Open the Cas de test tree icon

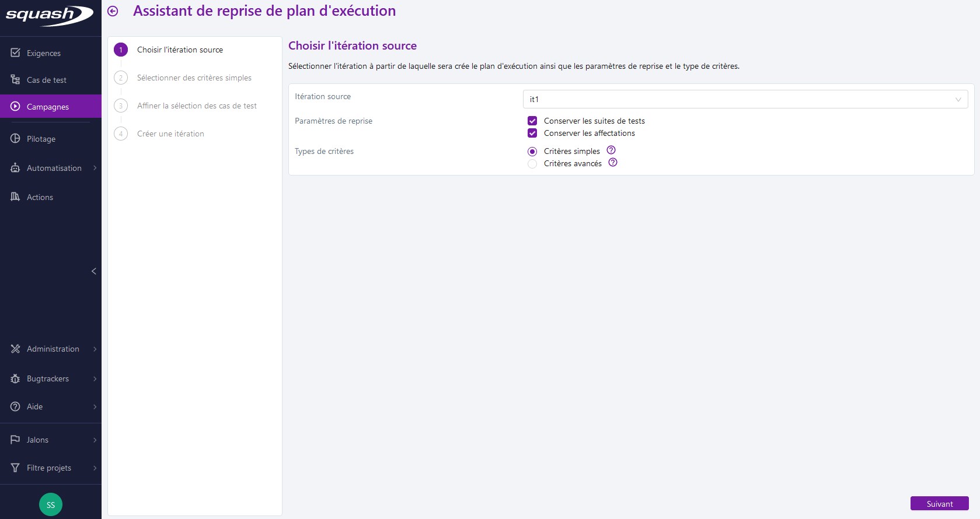click(x=15, y=80)
